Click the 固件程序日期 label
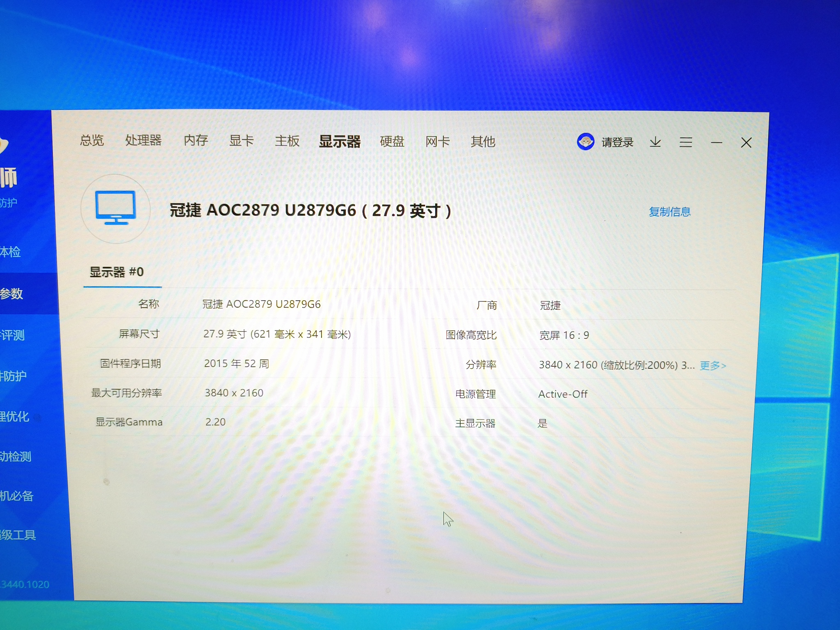This screenshot has height=630, width=840. pos(130,363)
